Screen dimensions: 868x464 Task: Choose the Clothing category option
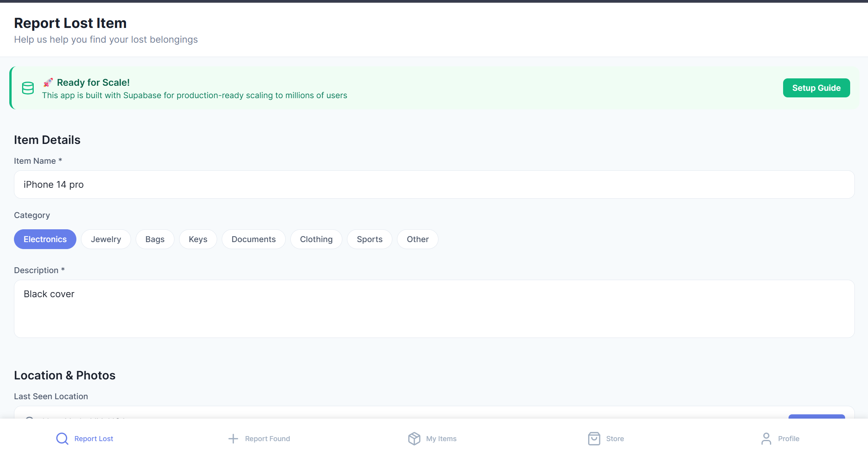click(x=316, y=239)
